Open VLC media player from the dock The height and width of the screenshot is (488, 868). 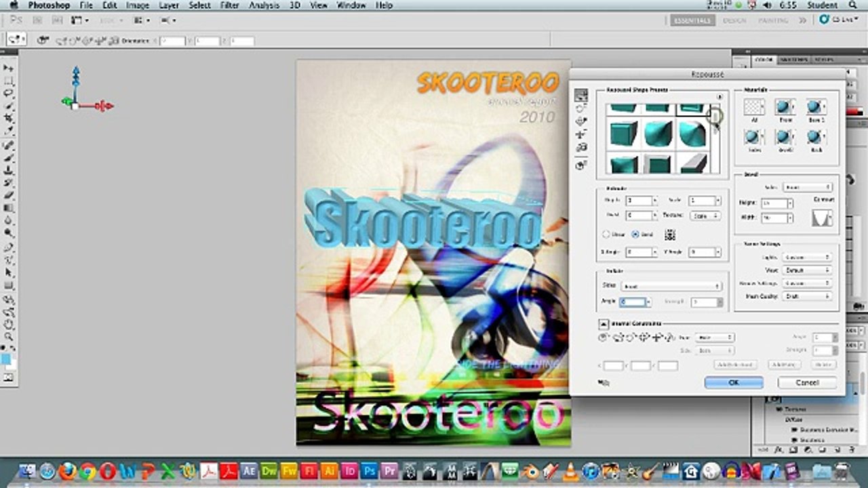point(571,470)
